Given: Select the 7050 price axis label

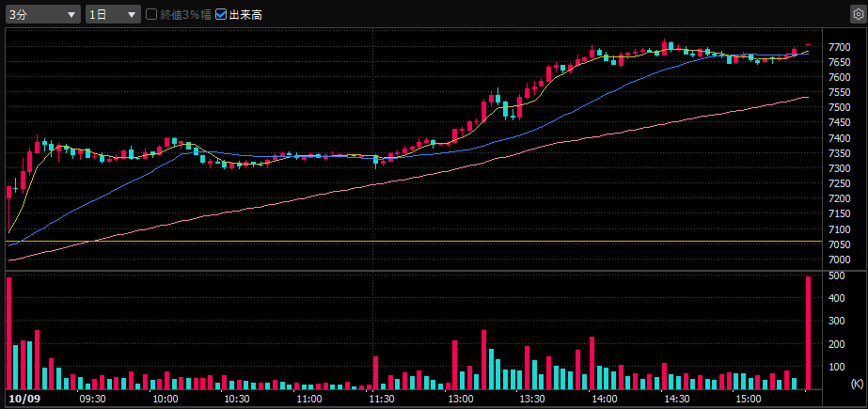Looking at the screenshot, I should [840, 244].
